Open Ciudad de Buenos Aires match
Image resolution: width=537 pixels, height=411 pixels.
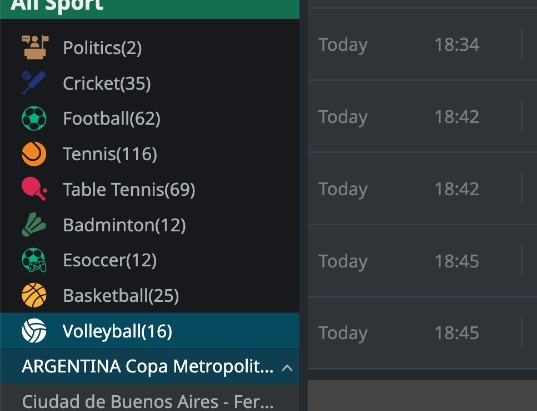150,402
